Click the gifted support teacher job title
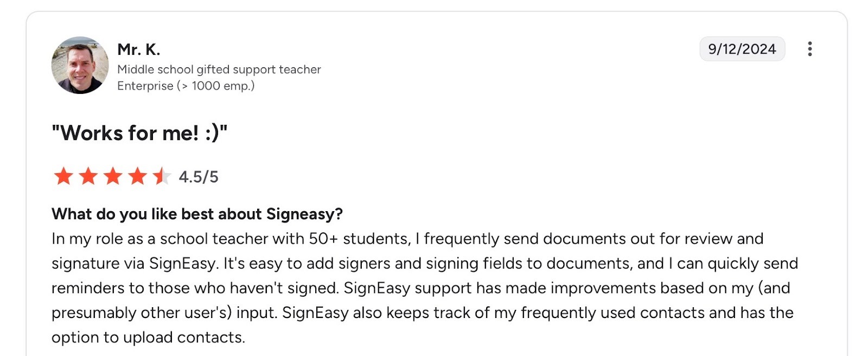This screenshot has width=868, height=356. pos(219,69)
